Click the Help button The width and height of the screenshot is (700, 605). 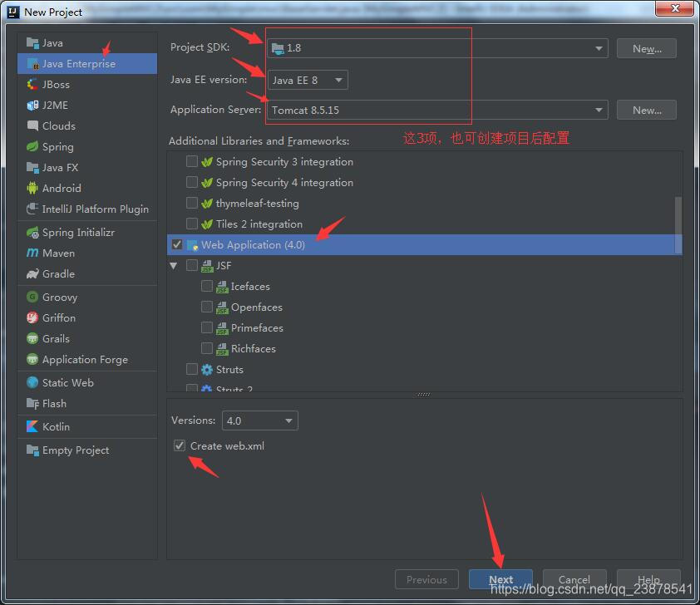click(648, 579)
